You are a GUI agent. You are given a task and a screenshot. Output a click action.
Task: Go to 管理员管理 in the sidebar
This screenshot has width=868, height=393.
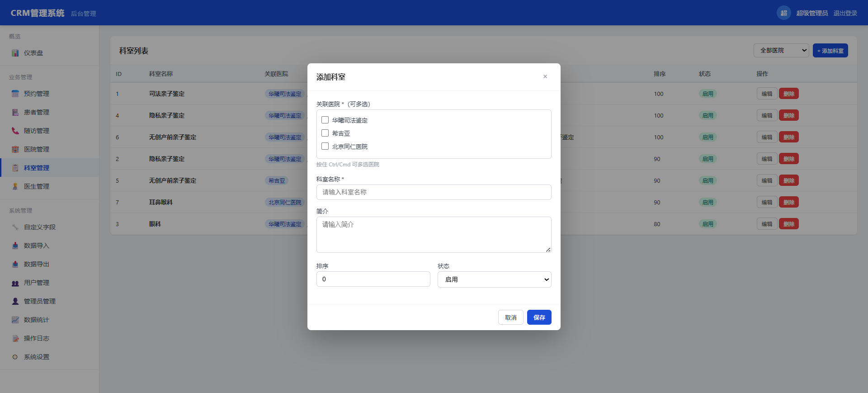pyautogui.click(x=39, y=301)
